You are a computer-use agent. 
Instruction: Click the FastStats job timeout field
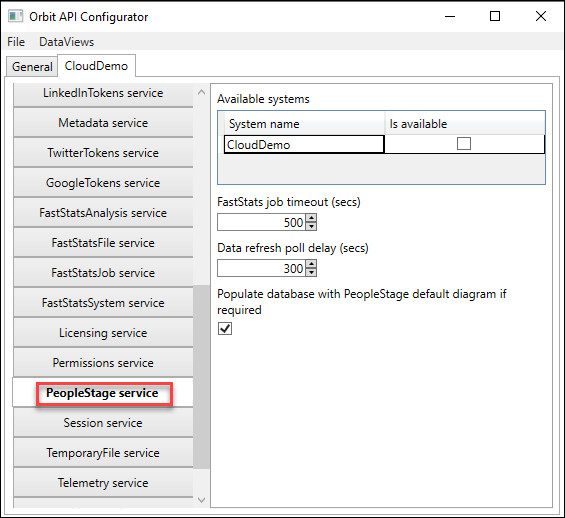click(262, 222)
